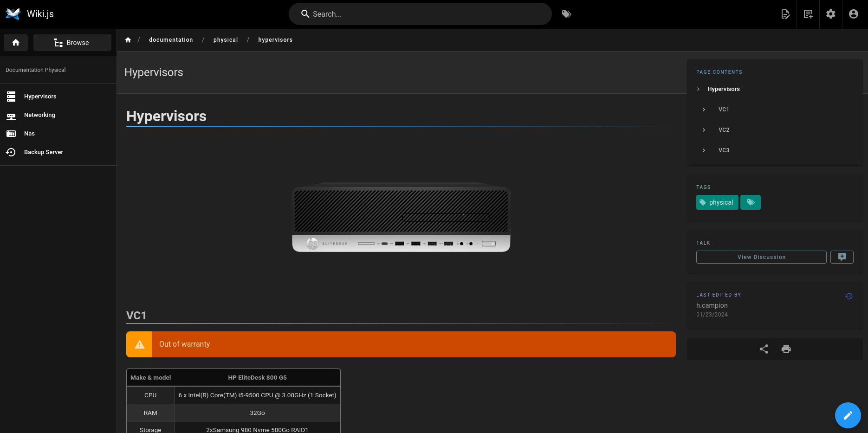
Task: Click 'HP EliteDesk 800 G5' table header
Action: [x=257, y=378]
